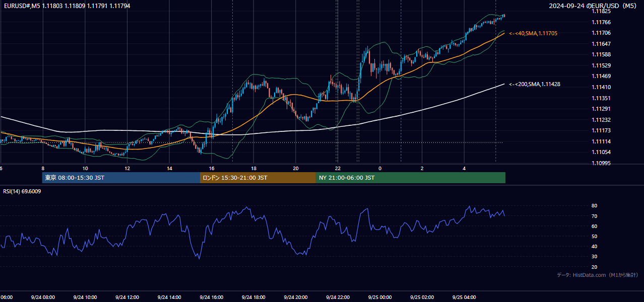The height and width of the screenshot is (302, 644).
Task: Click RSI scale value 30
Action: [x=594, y=256]
